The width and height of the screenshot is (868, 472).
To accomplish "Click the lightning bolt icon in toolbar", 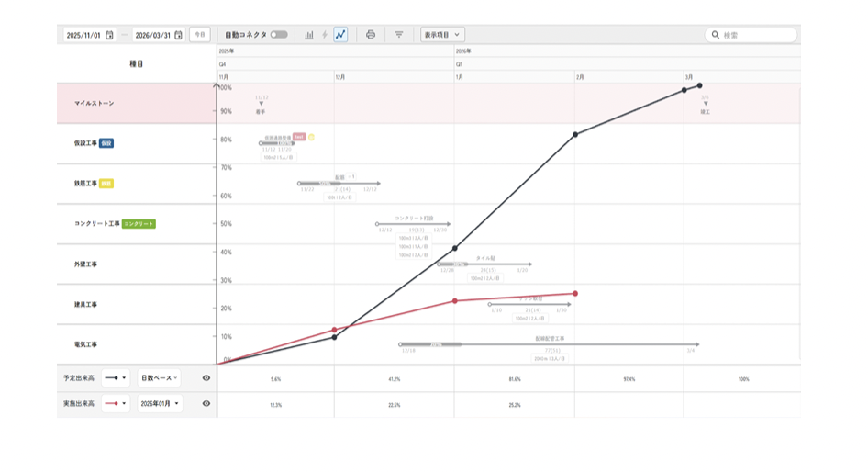I will [325, 35].
